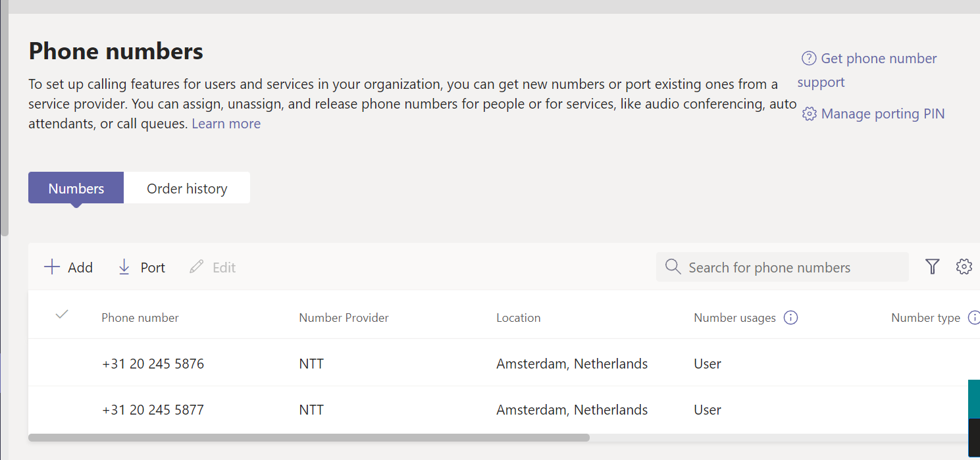This screenshot has height=460, width=980.
Task: Toggle the select-all checkmark in header
Action: 62,315
